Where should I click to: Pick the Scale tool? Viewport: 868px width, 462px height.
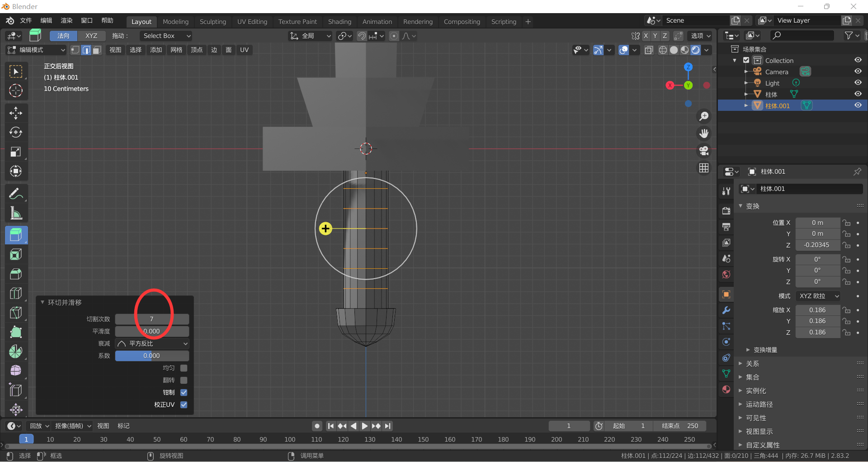(16, 152)
